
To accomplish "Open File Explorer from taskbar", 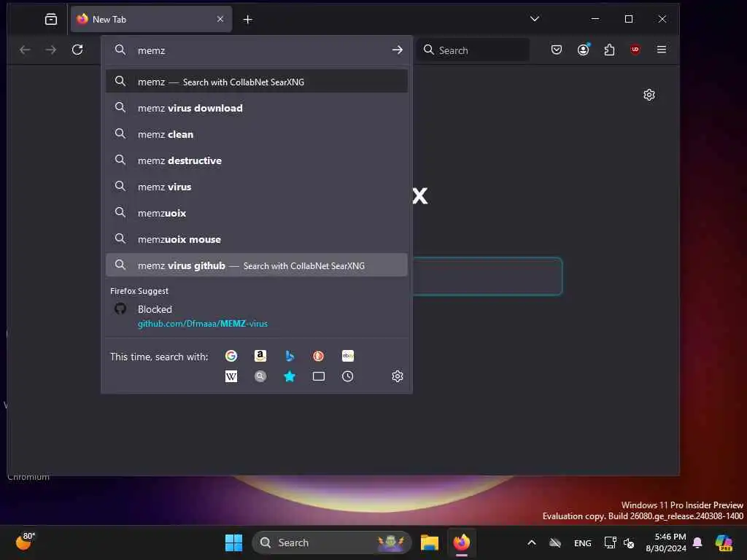I will coord(429,542).
